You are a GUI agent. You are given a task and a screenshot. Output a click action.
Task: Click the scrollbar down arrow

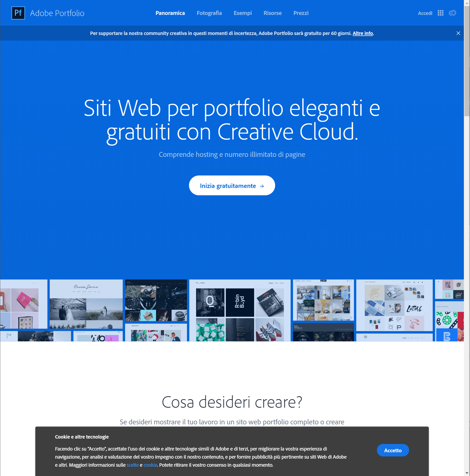[x=467, y=473]
